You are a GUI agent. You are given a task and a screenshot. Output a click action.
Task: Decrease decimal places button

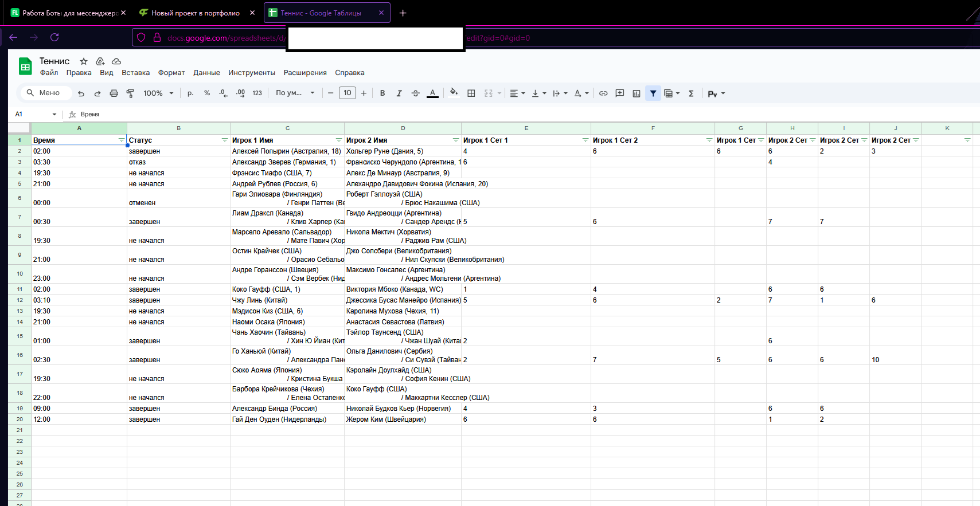[224, 93]
